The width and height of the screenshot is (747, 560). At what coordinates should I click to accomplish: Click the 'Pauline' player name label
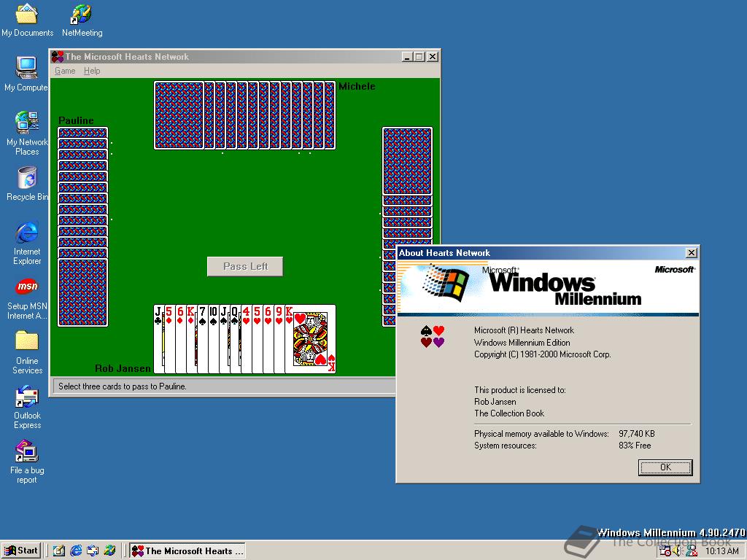[x=76, y=120]
